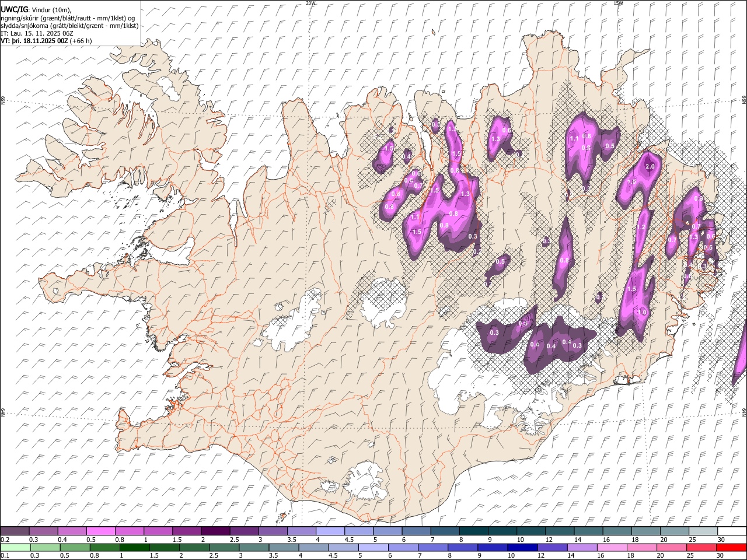Viewport: 747px width, 560px height.
Task: Click the '0.9' precipitation value on the map
Action: (x=699, y=199)
